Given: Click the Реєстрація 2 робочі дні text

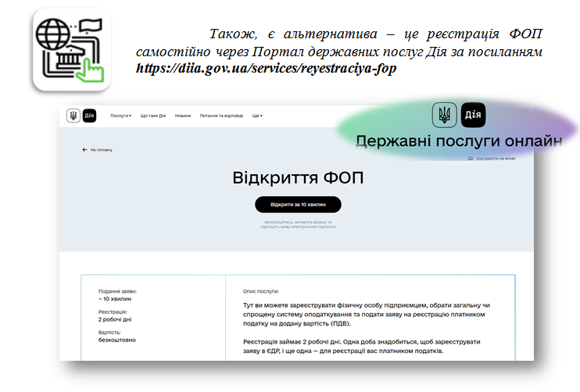Looking at the screenshot, I should click(115, 315).
